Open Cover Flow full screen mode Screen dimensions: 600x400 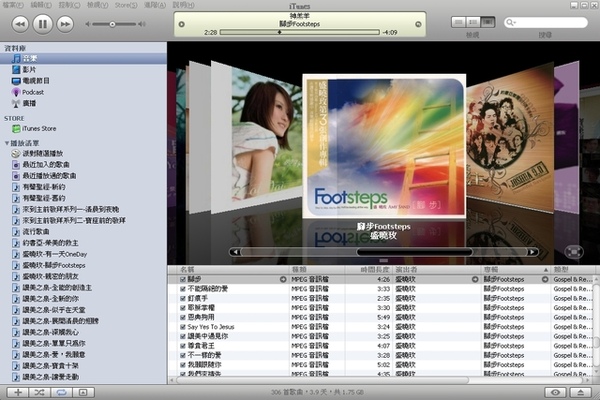[x=574, y=252]
